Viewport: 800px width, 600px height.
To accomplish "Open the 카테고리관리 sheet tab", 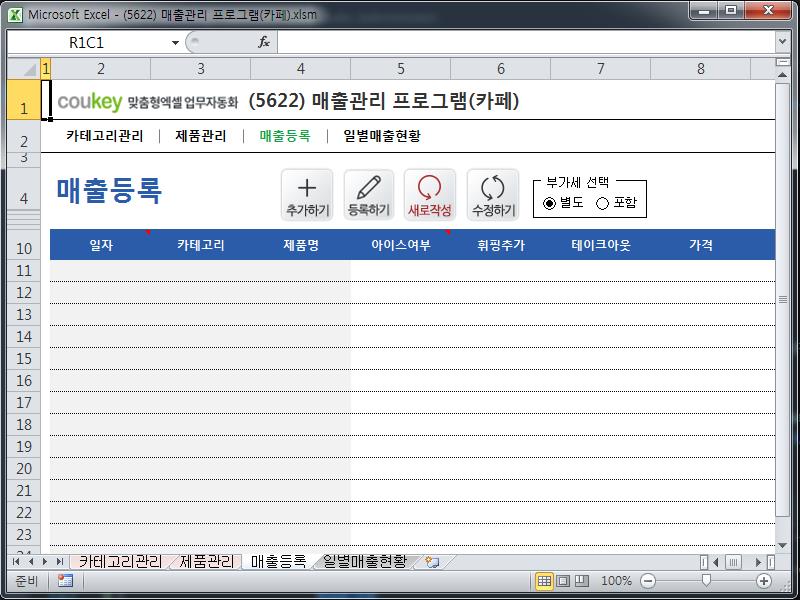I will click(120, 562).
